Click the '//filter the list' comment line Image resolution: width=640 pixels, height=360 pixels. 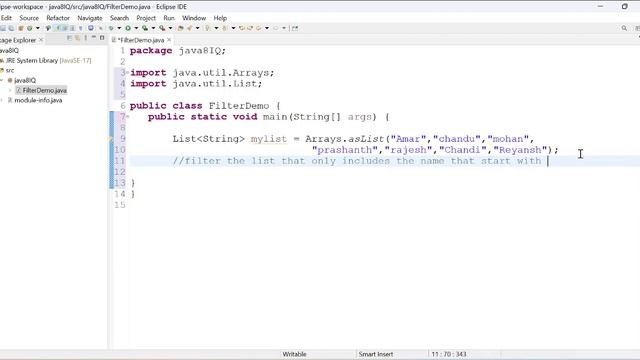[x=357, y=161]
